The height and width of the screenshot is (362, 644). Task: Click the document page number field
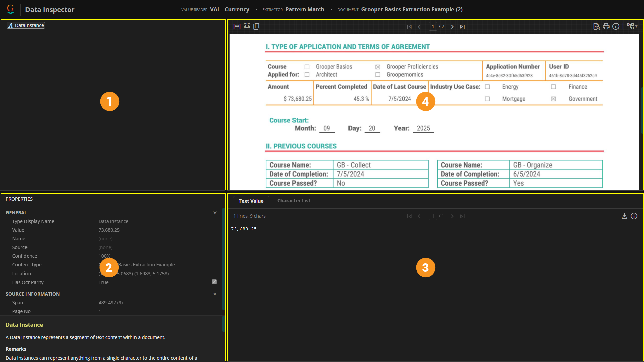coord(433,26)
